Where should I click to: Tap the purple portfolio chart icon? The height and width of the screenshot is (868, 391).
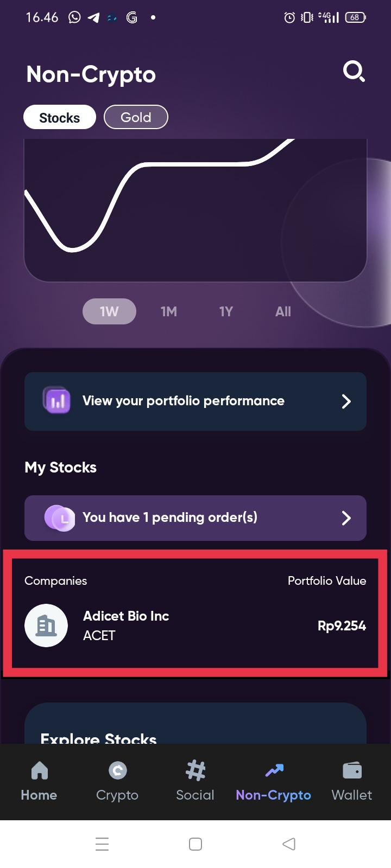[x=57, y=401]
